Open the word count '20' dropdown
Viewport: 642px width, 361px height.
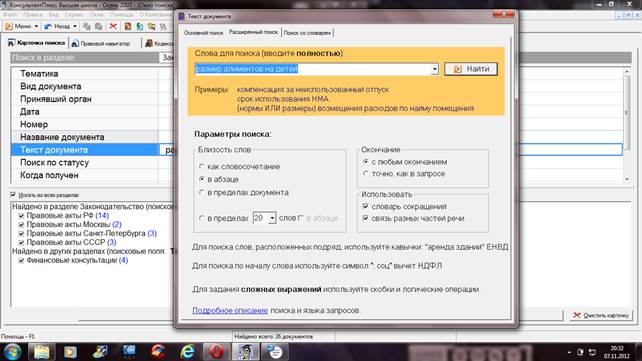[x=272, y=218]
